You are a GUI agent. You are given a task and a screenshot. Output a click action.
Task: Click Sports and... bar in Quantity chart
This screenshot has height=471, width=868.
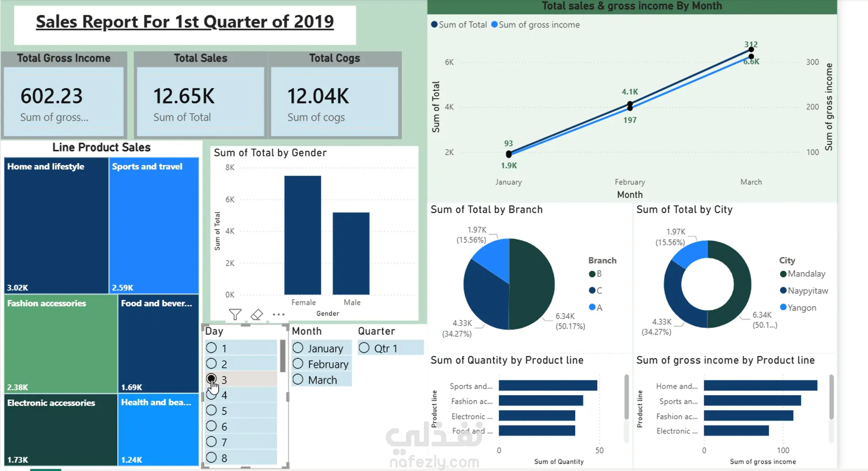click(x=548, y=386)
